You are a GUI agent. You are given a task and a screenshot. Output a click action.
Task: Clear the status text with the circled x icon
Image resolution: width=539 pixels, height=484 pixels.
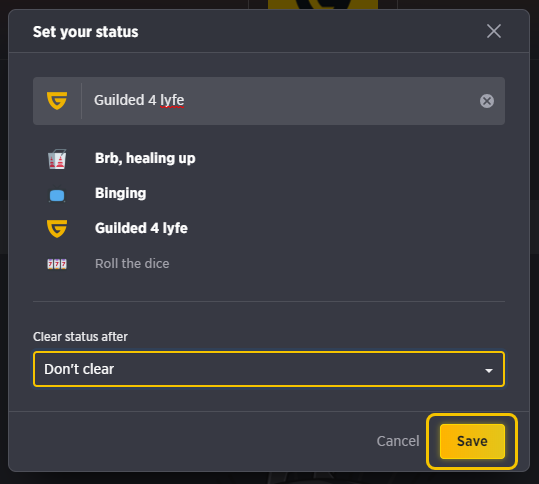[487, 101]
